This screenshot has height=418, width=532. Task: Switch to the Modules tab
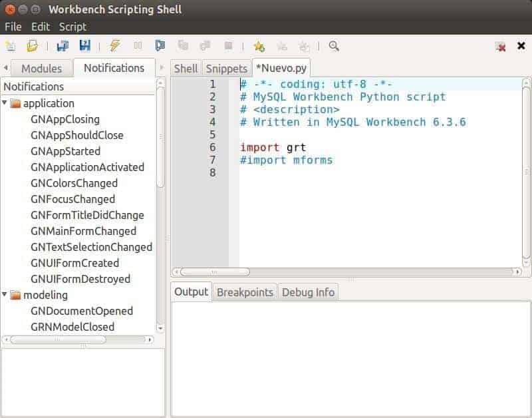41,69
